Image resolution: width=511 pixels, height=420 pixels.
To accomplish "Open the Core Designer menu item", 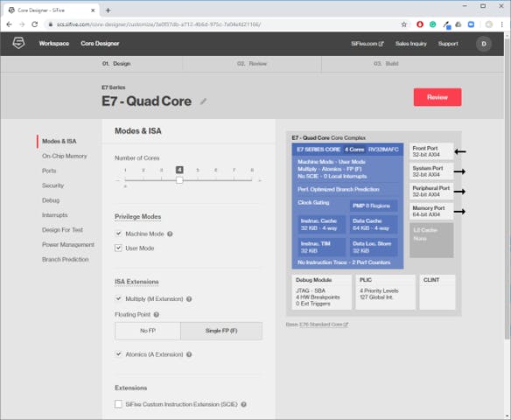I will (100, 44).
